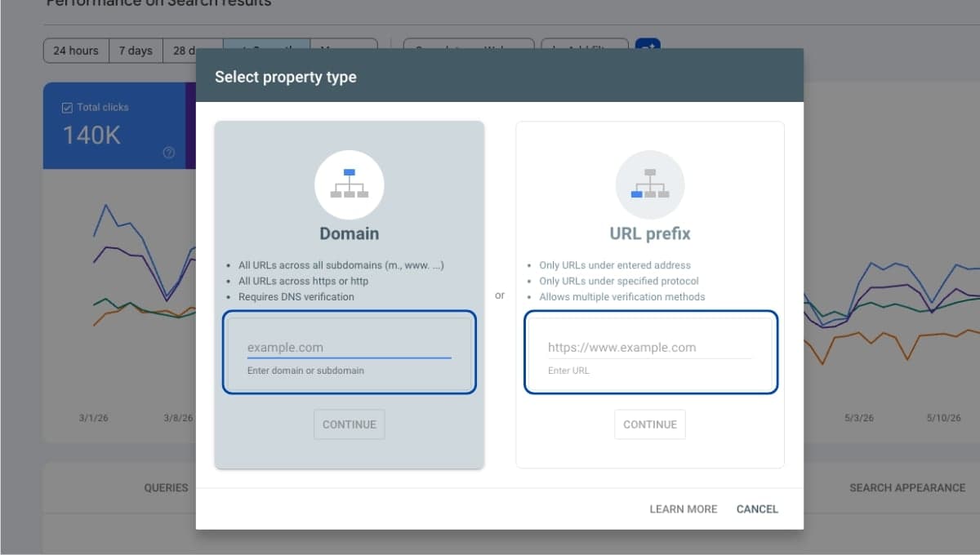Viewport: 980px width, 555px height.
Task: Click the 3/8/26 chart date label
Action: tap(178, 418)
